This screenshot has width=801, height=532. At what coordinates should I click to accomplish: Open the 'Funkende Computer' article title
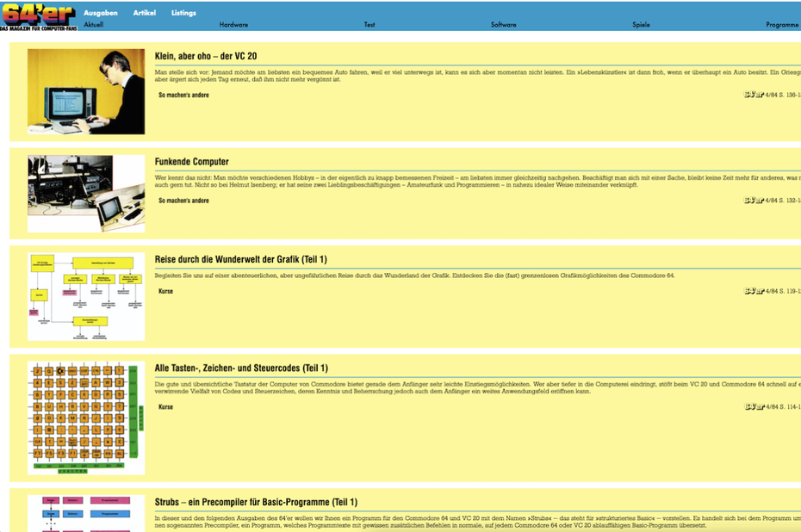[191, 162]
